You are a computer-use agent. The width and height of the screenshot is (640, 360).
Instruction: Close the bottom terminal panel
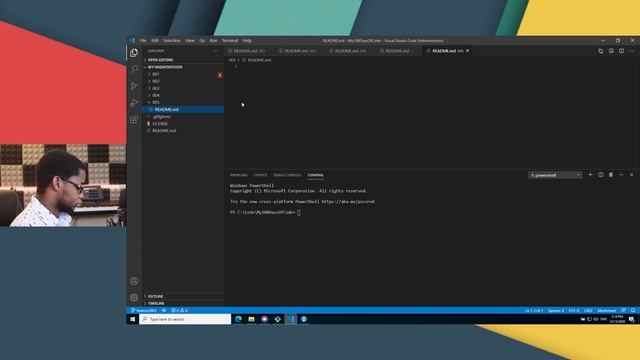click(x=631, y=175)
